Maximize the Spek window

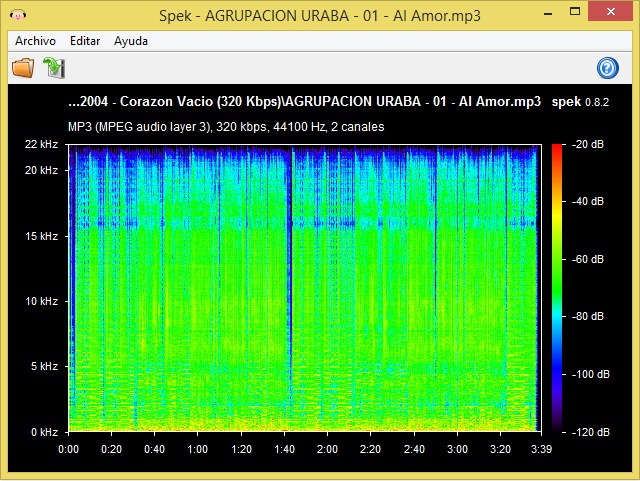pyautogui.click(x=575, y=12)
